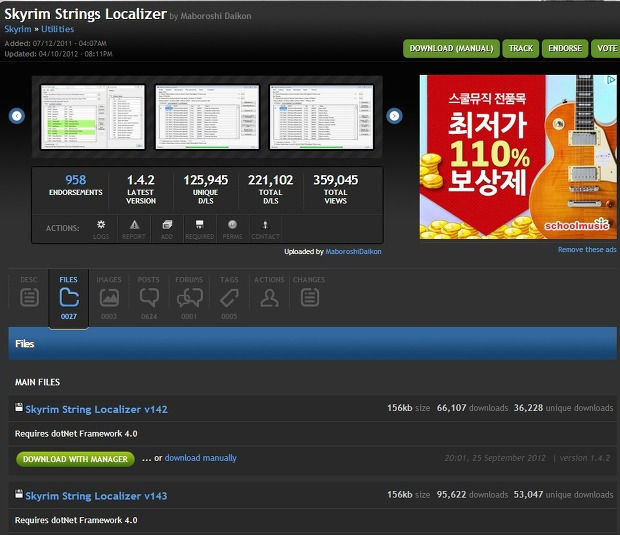Image resolution: width=620 pixels, height=535 pixels.
Task: Switch to the Images tab
Action: click(109, 298)
